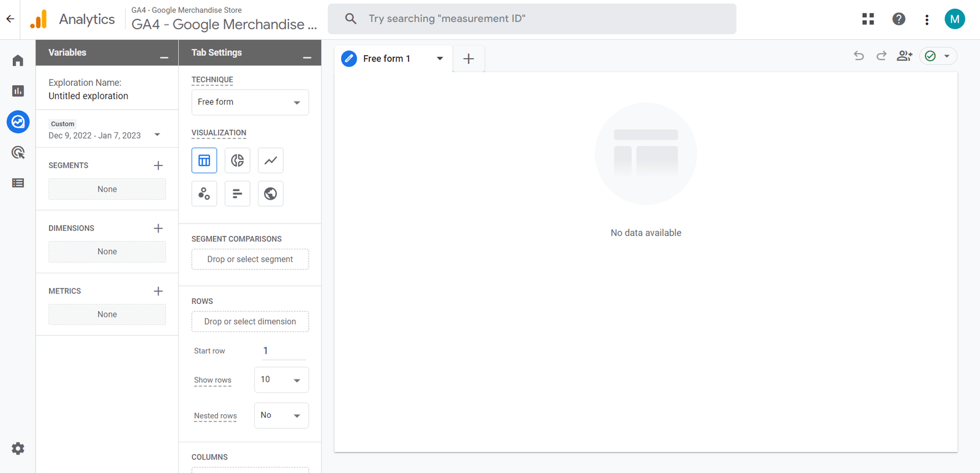Image resolution: width=980 pixels, height=473 pixels.
Task: Add a new exploration tab
Action: [x=469, y=59]
